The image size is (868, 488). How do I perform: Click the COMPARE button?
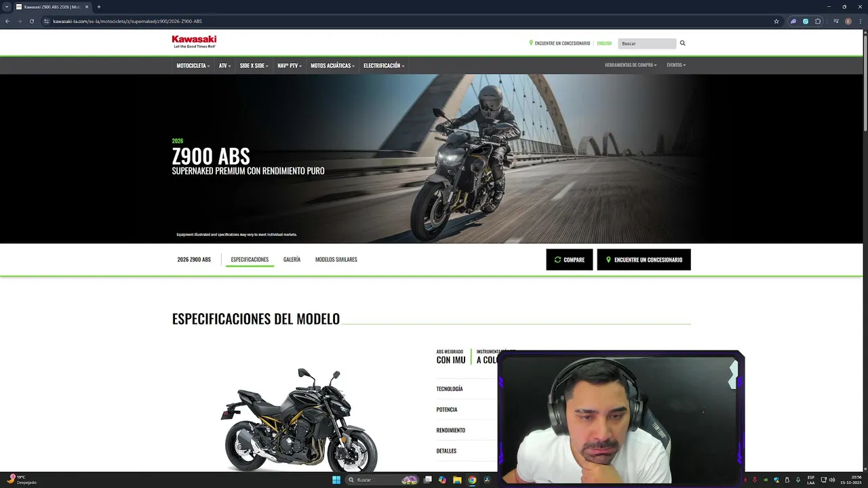(x=570, y=260)
